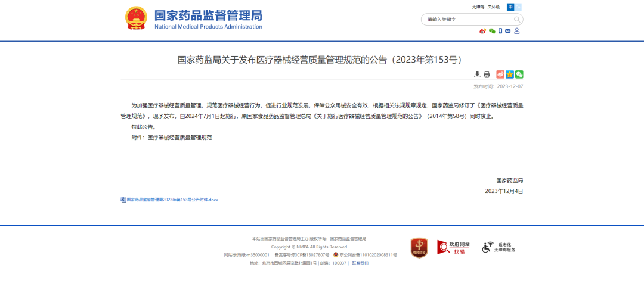
Task: Click the 特此公告 line
Action: [143, 127]
